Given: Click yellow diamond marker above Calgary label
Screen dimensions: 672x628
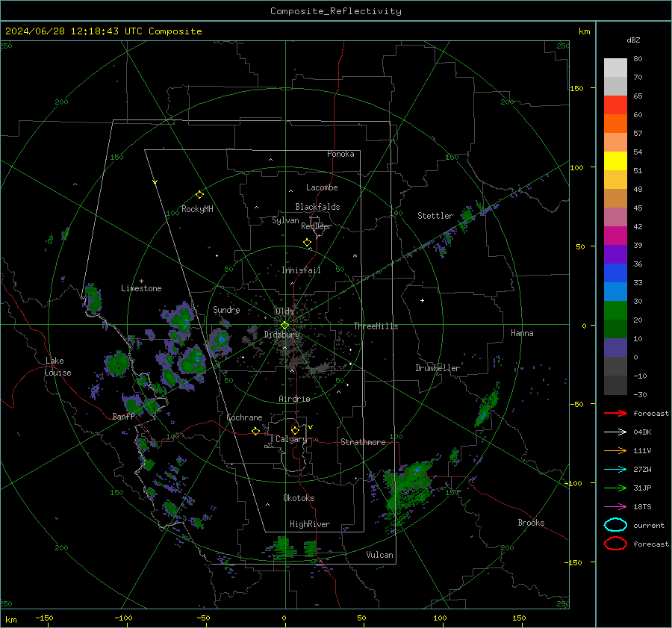Looking at the screenshot, I should (295, 430).
